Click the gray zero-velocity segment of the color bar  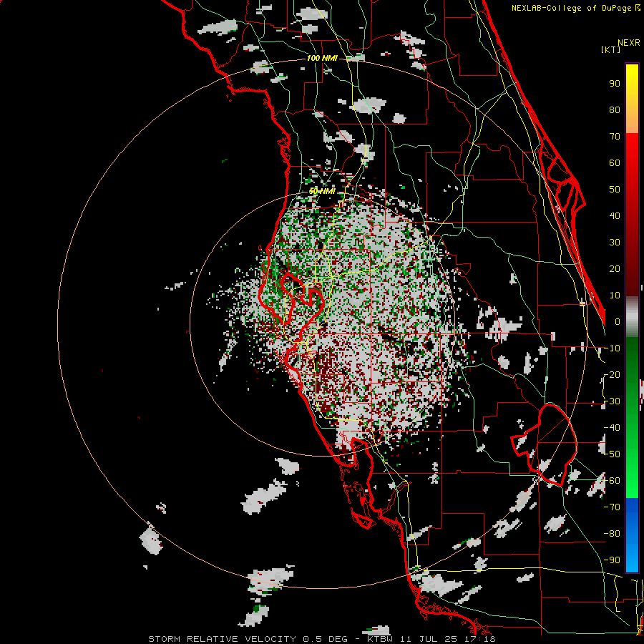[x=632, y=316]
